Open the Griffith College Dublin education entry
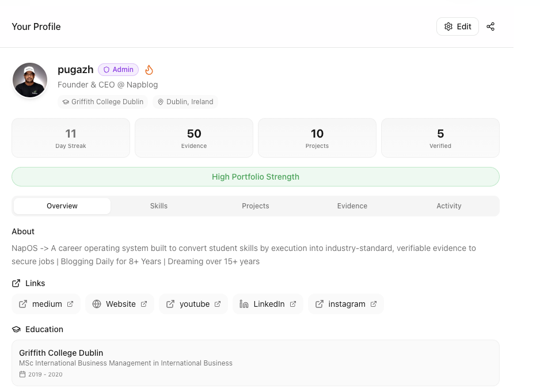540x392 pixels. (256, 363)
